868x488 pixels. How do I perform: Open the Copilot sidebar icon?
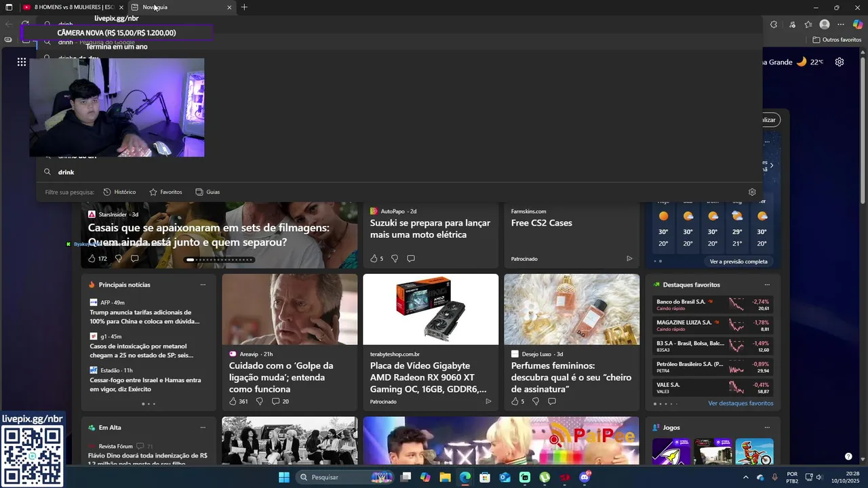click(858, 24)
